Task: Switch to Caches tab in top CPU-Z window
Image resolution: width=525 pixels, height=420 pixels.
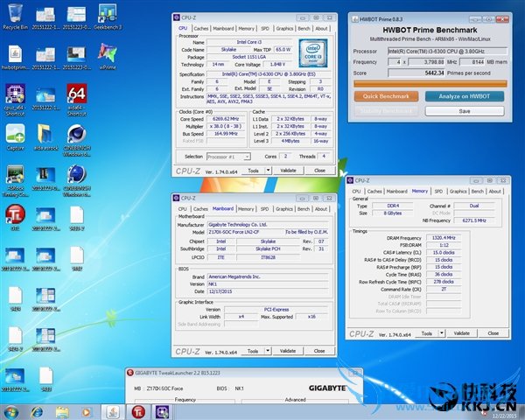Action: pyautogui.click(x=201, y=29)
